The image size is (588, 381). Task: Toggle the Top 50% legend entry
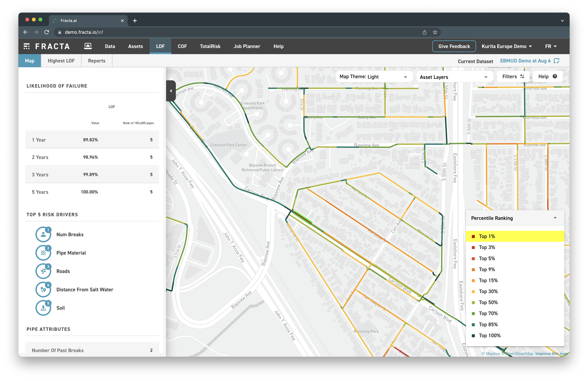[x=488, y=303]
